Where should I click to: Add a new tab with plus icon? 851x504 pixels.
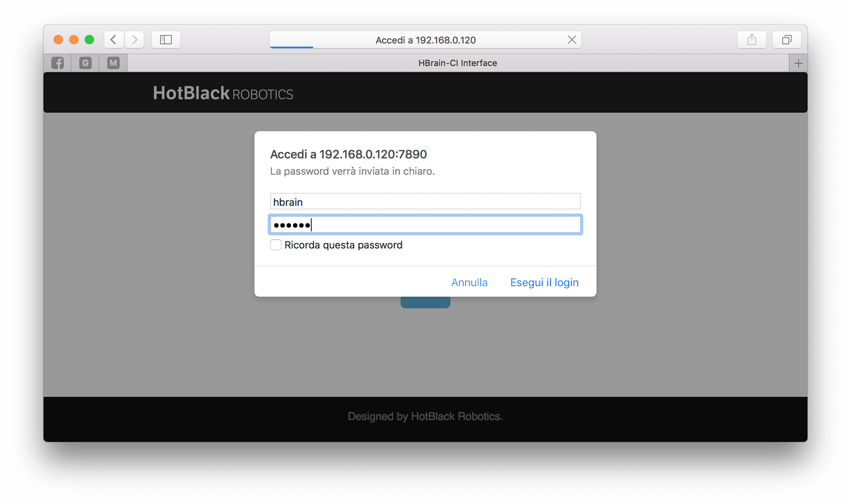798,63
